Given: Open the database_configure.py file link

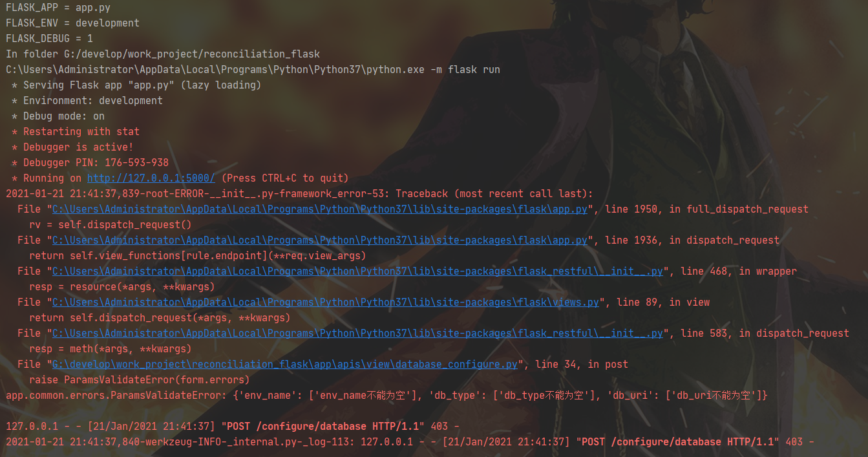Looking at the screenshot, I should coord(285,365).
